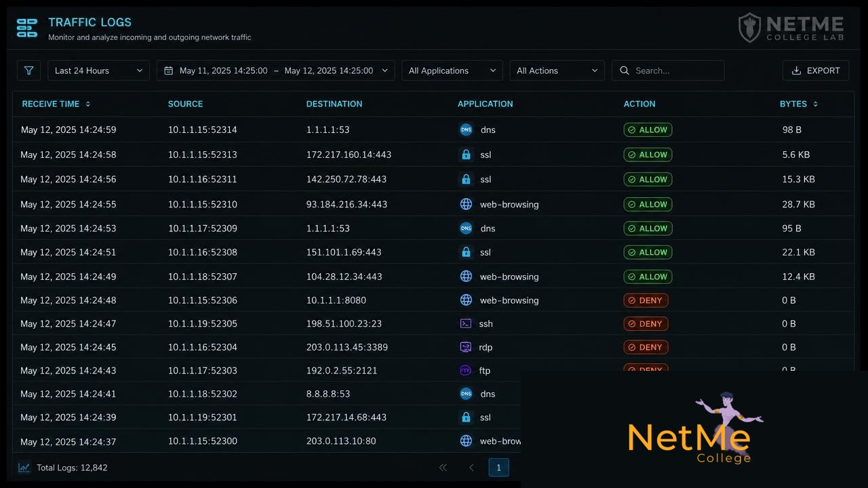Expand the All Actions filter
868x488 pixels.
(557, 70)
